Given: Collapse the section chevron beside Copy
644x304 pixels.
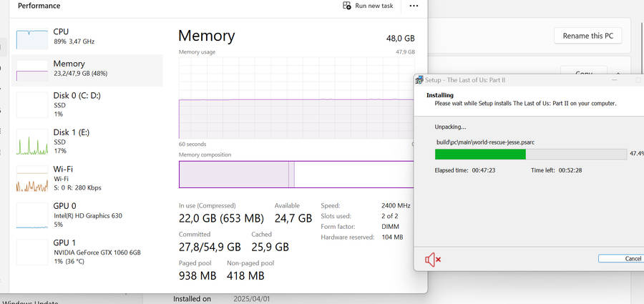Looking at the screenshot, I should click(618, 73).
